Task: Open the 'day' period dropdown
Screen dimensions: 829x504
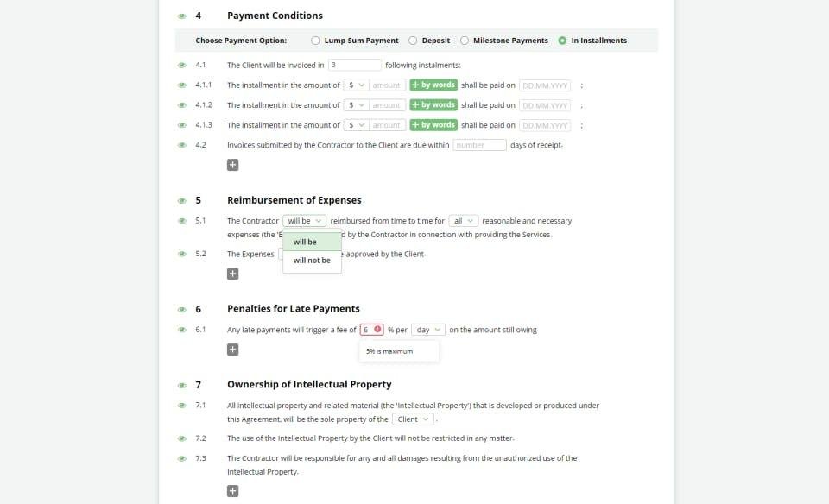Action: 428,330
